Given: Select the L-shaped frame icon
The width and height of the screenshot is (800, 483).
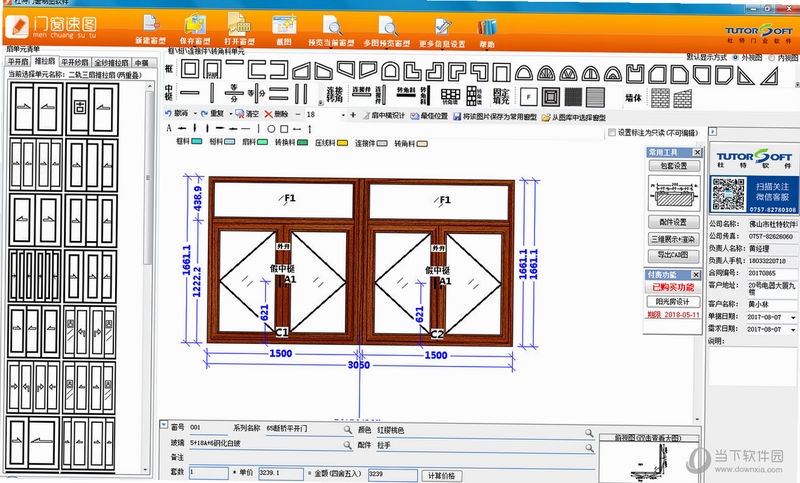Looking at the screenshot, I should (x=412, y=71).
